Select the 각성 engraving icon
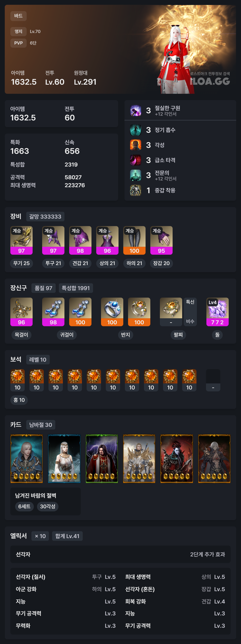The height and width of the screenshot is (644, 241). click(135, 145)
